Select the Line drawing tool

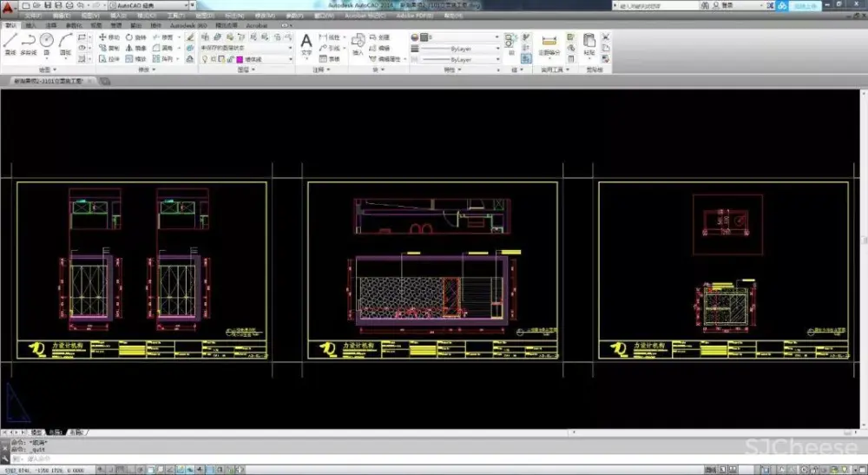pos(10,42)
